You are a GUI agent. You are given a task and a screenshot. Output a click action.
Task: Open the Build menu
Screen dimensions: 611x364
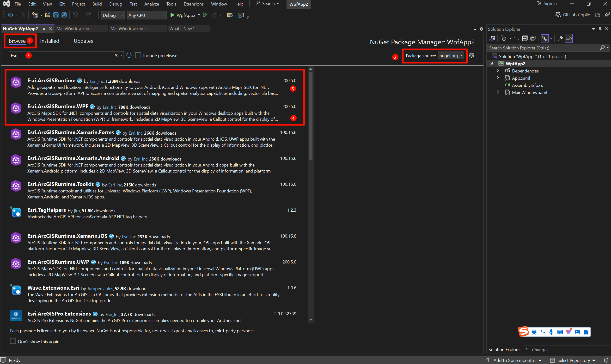tap(97, 4)
